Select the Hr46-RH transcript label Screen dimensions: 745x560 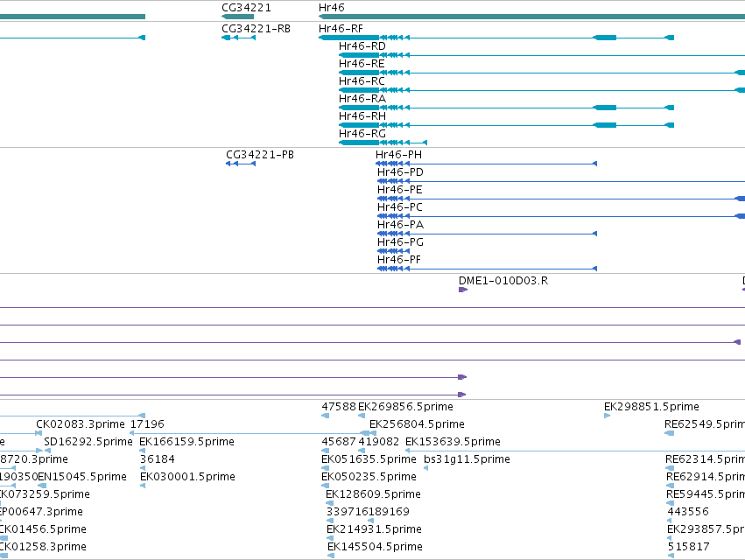(362, 115)
